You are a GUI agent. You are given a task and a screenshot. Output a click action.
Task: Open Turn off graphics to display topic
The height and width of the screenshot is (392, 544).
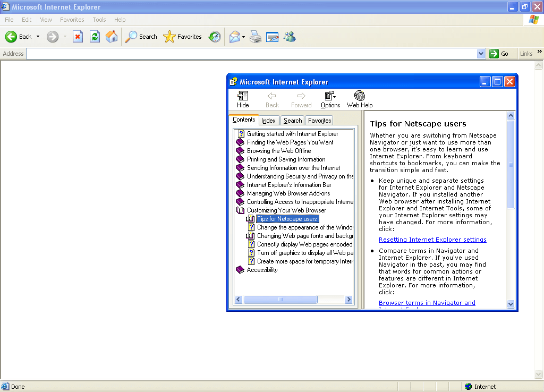(x=305, y=253)
